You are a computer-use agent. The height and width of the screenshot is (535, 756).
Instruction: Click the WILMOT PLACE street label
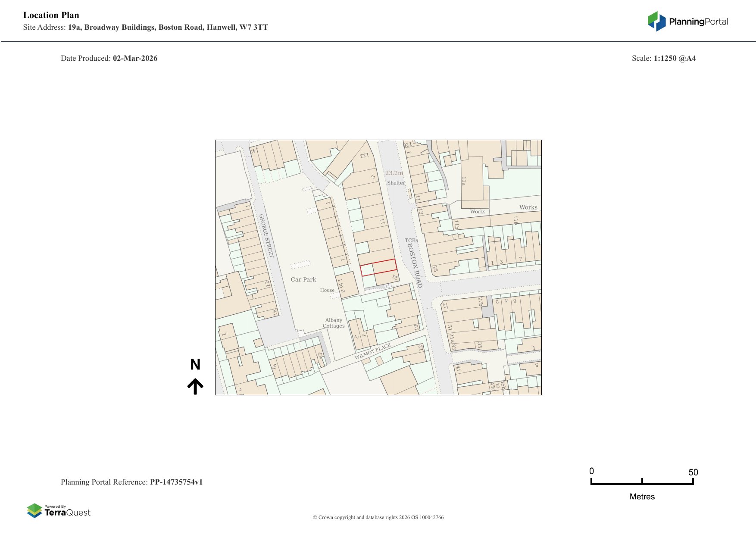point(372,351)
